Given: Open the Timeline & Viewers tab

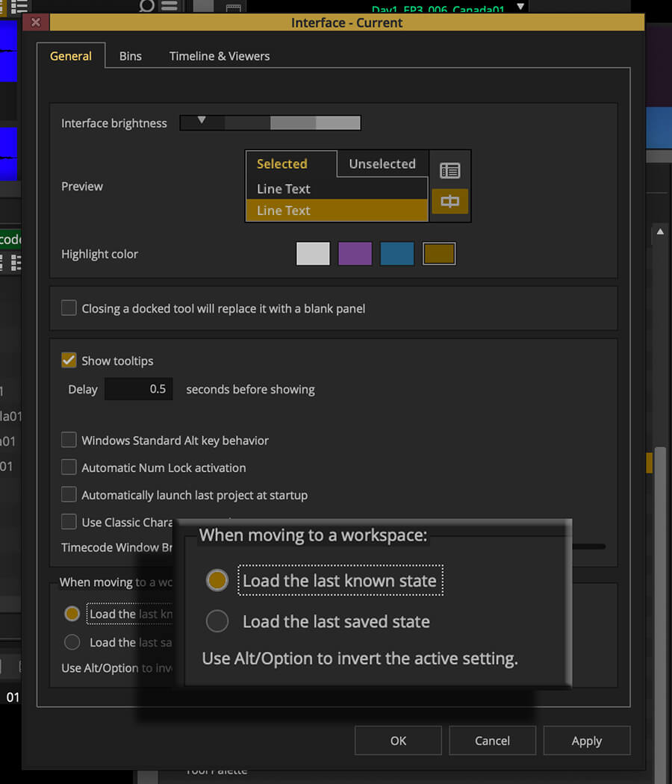Looking at the screenshot, I should 219,55.
